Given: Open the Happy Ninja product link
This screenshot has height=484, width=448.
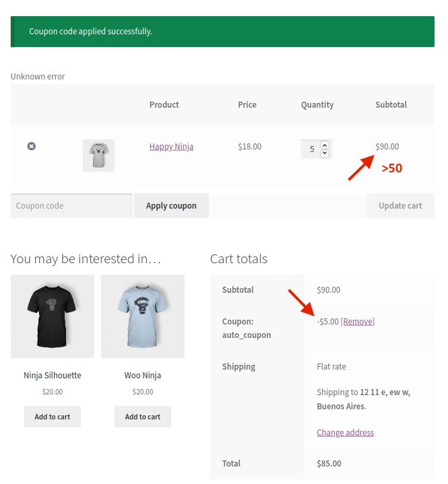Looking at the screenshot, I should pyautogui.click(x=172, y=146).
